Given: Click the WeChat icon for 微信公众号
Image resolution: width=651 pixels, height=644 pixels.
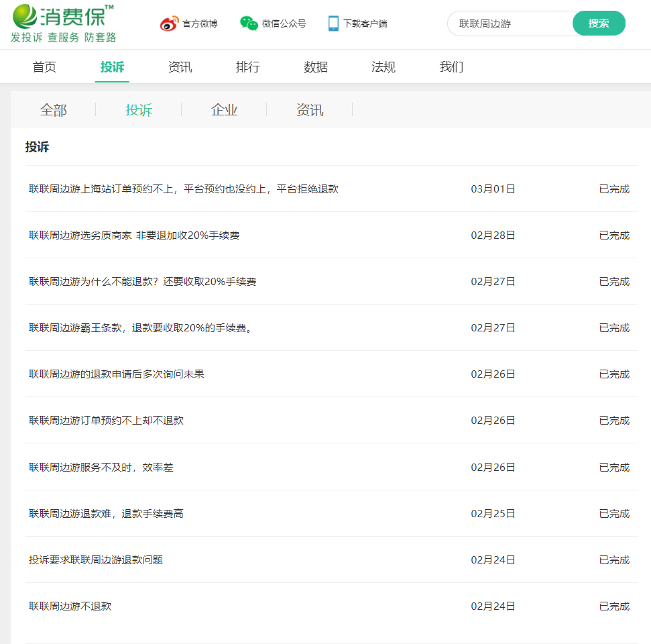Looking at the screenshot, I should click(x=249, y=23).
